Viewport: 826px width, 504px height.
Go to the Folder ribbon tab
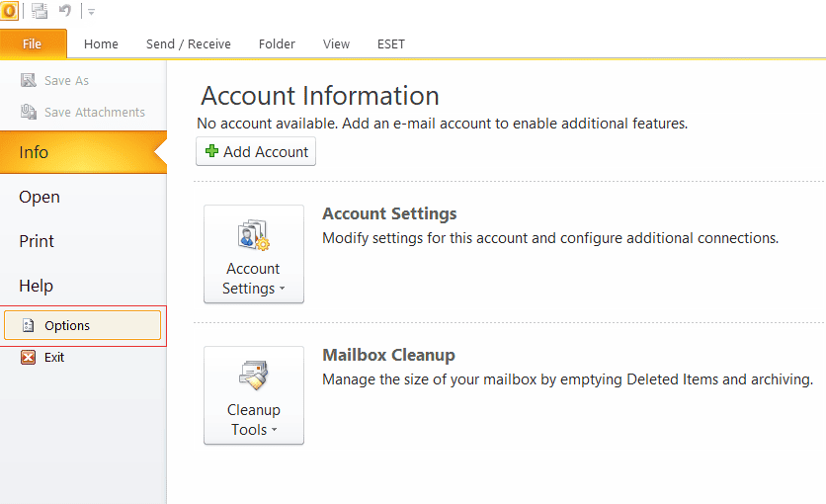(277, 44)
